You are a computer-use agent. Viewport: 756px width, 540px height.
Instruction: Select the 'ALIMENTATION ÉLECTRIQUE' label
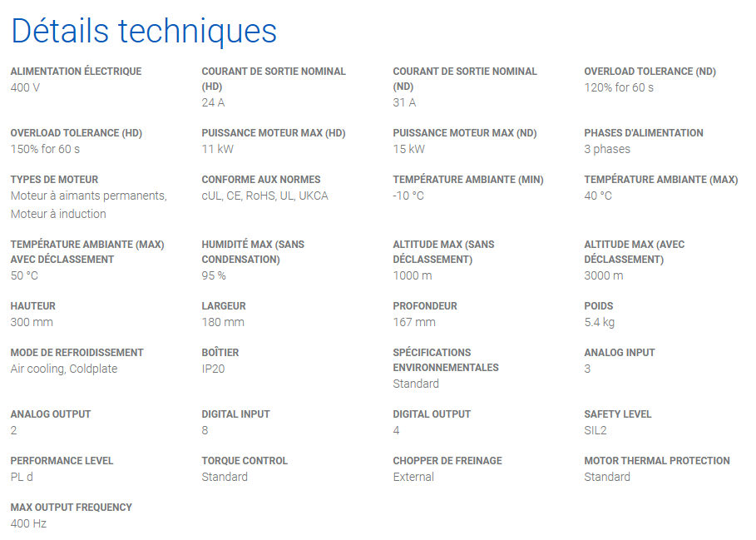point(77,72)
